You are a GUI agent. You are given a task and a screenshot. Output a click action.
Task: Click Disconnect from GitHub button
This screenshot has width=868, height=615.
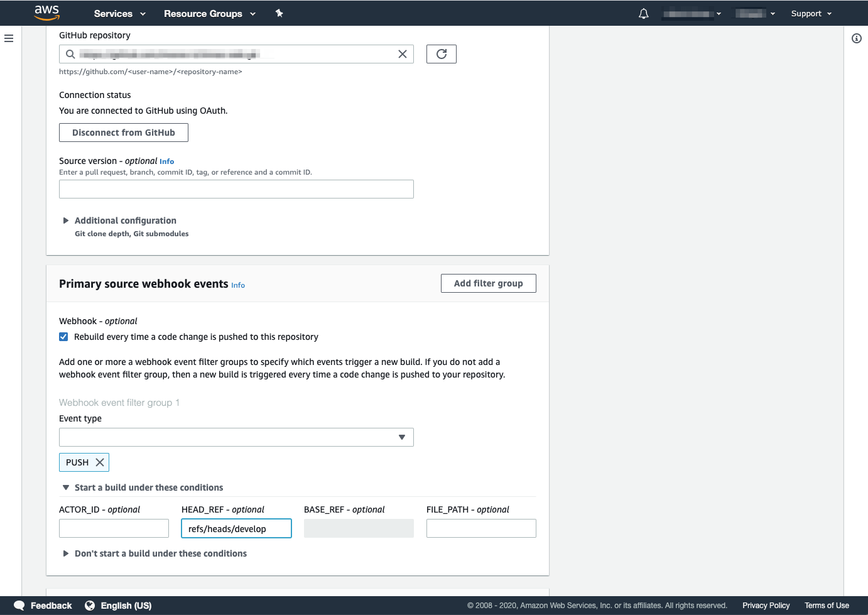click(x=124, y=133)
